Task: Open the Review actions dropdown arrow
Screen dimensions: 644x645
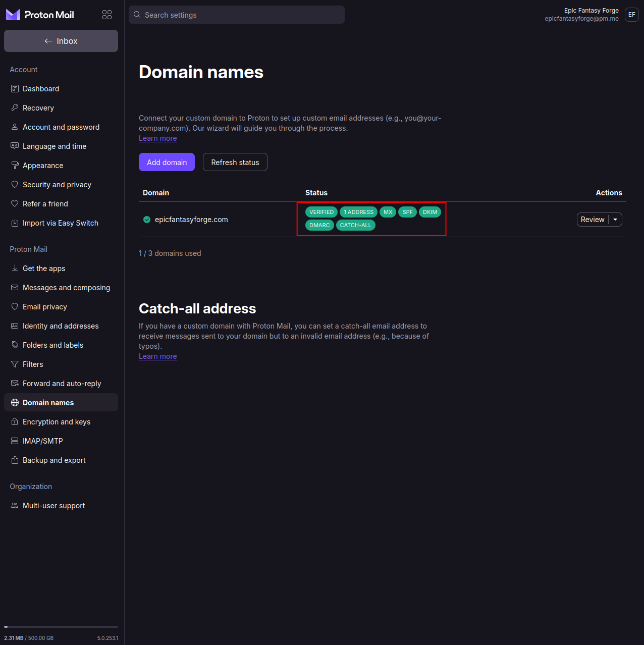Action: pyautogui.click(x=615, y=220)
